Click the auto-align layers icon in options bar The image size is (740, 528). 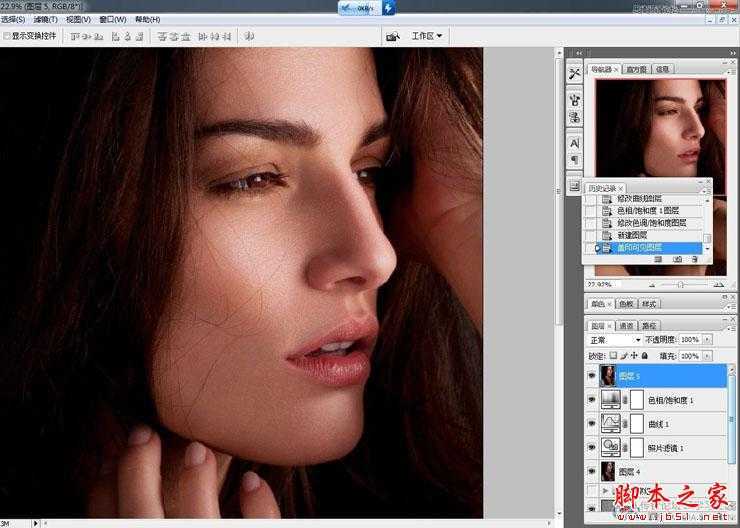[249, 36]
